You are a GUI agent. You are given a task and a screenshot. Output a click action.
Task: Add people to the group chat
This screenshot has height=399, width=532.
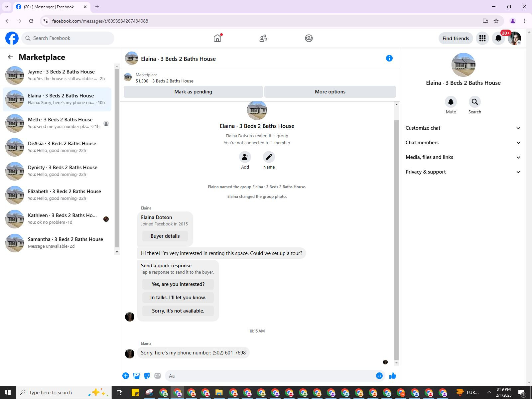(x=245, y=157)
